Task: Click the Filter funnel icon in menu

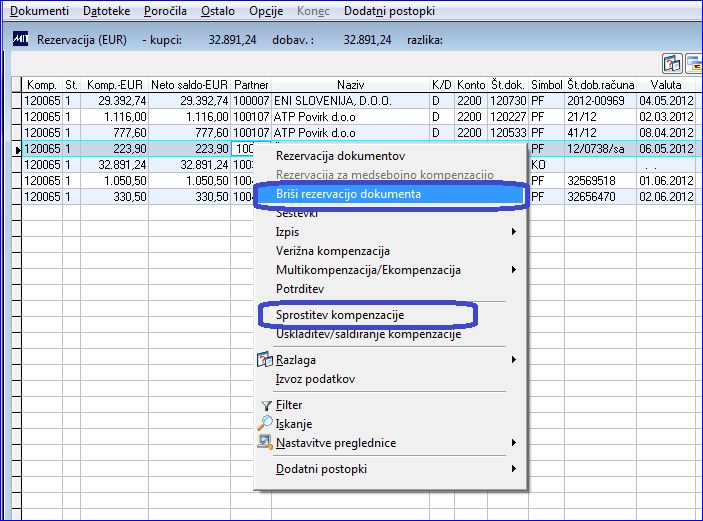Action: pos(266,405)
